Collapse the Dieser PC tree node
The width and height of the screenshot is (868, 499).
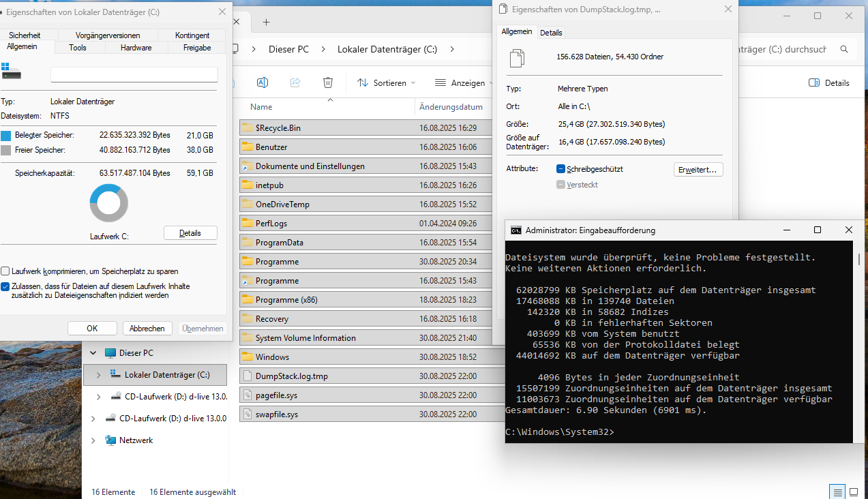click(x=93, y=353)
